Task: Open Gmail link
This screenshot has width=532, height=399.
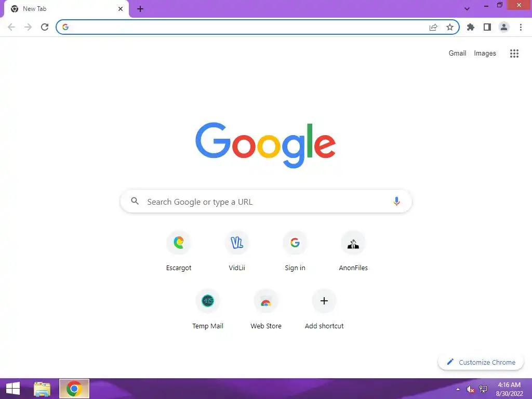Action: coord(457,54)
